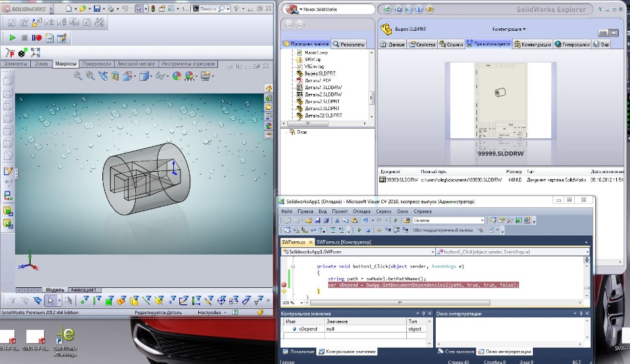Click the refresh icon in SolidWorks Explorer toolbar
The width and height of the screenshot is (630, 364).
point(387,9)
